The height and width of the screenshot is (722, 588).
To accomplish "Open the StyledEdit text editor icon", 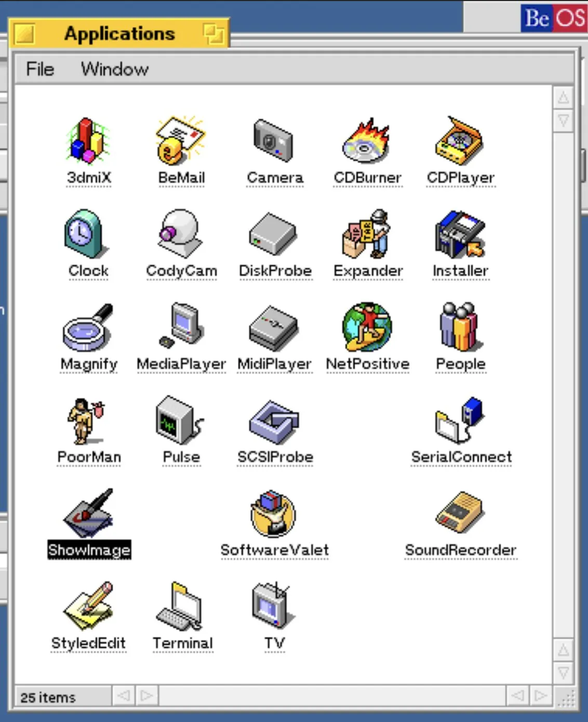I will [88, 606].
